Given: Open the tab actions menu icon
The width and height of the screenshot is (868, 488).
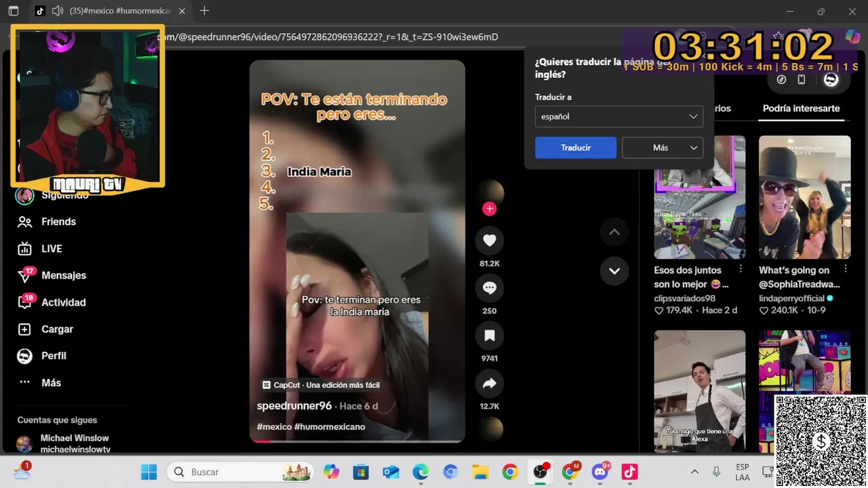Looking at the screenshot, I should coord(14,11).
